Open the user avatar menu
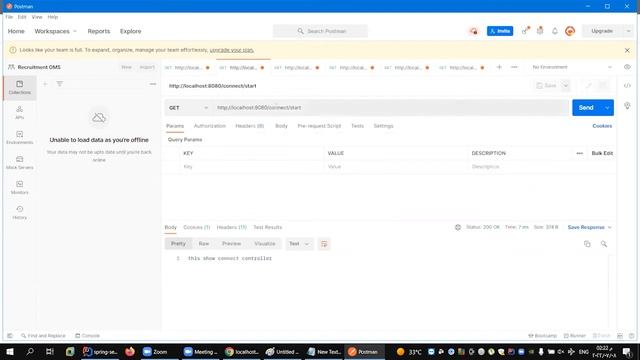This screenshot has height=360, width=640. click(x=570, y=31)
